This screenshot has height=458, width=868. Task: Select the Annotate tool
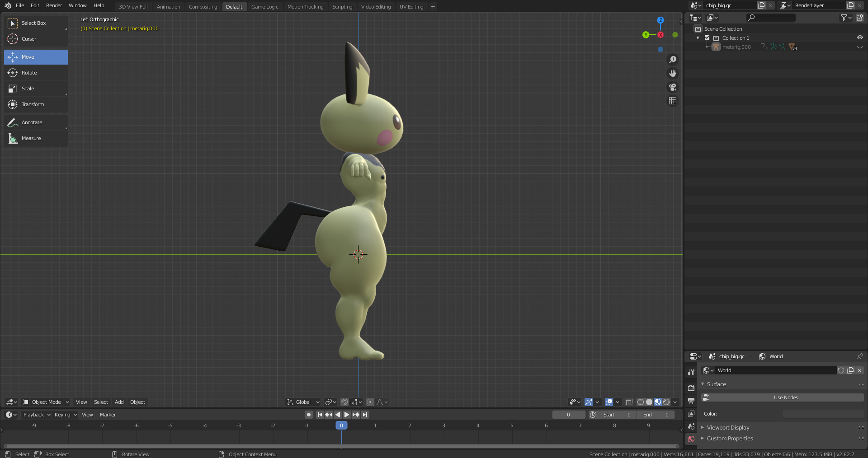(36, 122)
